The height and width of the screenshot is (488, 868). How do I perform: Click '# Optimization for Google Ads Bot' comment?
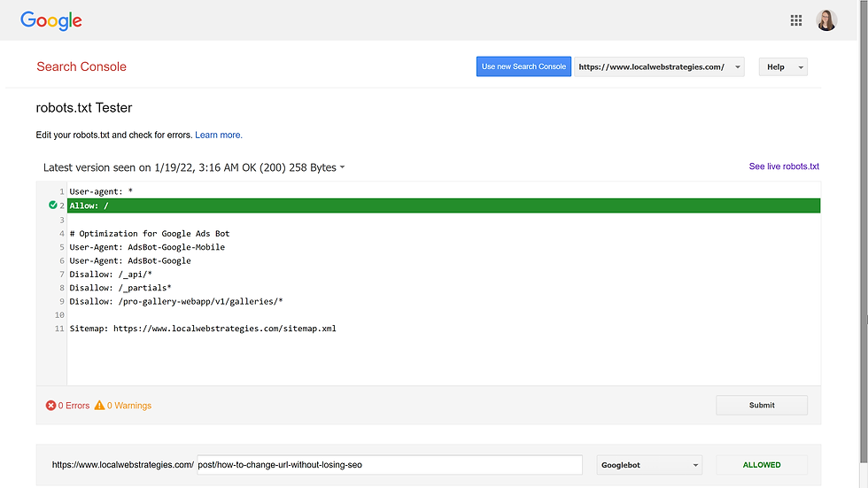(150, 234)
